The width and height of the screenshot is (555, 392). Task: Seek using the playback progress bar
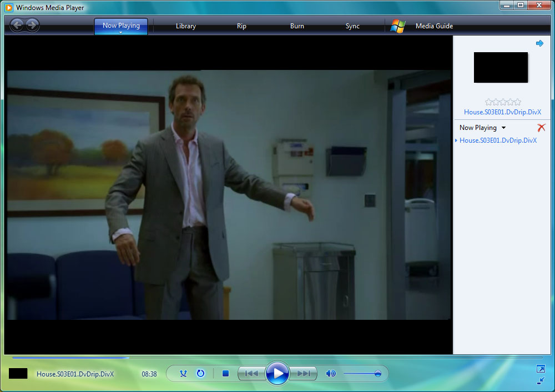pos(277,358)
